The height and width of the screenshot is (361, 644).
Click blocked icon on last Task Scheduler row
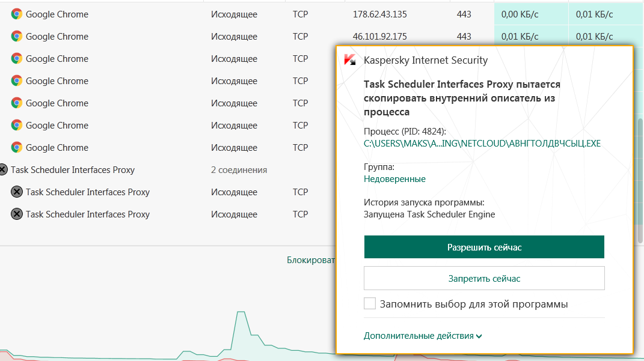click(x=17, y=214)
